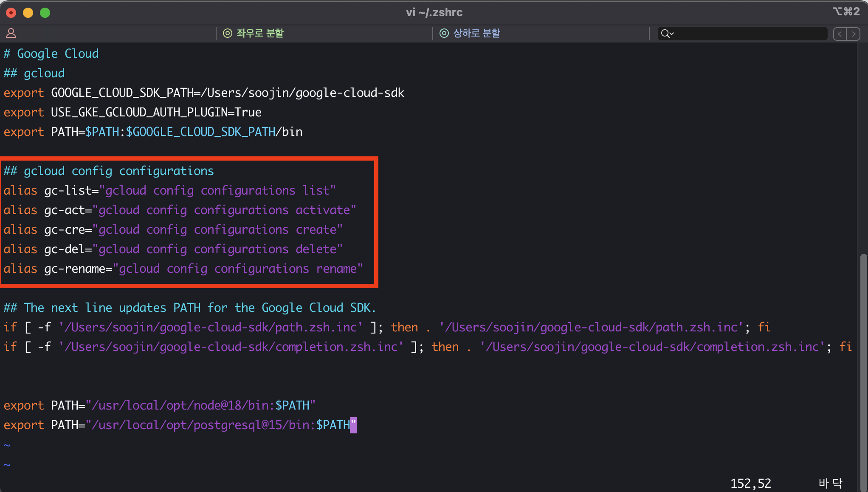Go to next search result arrow

(854, 34)
